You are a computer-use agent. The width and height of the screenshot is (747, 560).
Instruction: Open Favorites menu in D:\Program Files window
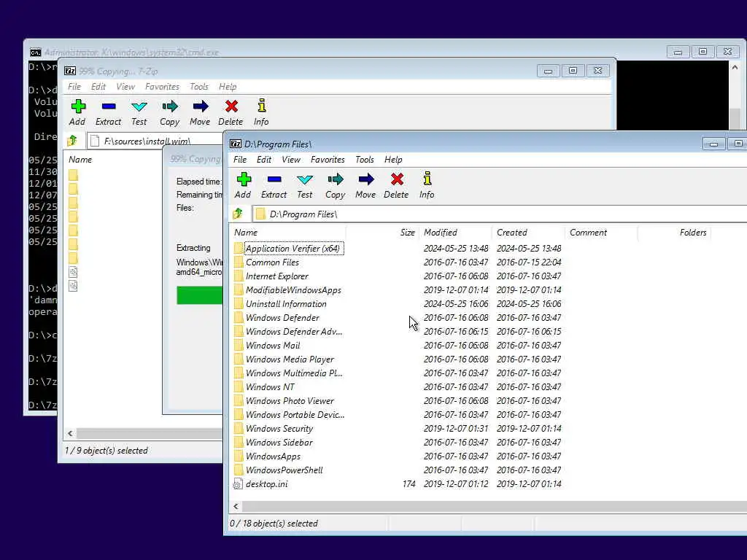pyautogui.click(x=328, y=160)
